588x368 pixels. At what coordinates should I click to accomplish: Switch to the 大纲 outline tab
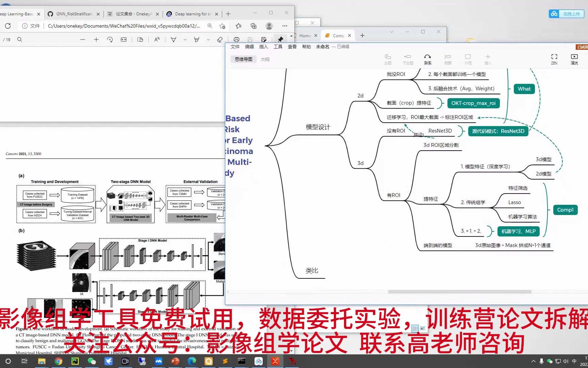tap(265, 59)
